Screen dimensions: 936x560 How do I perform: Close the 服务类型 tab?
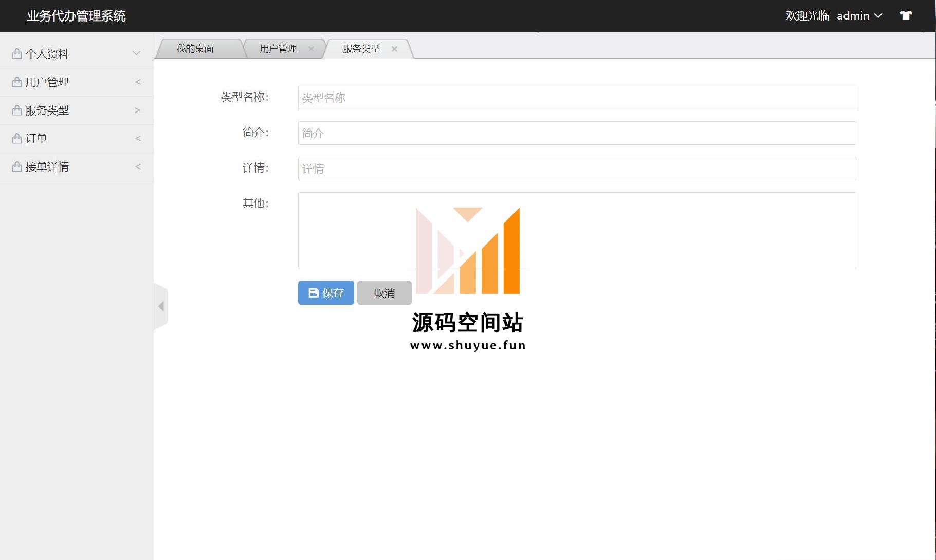tap(394, 49)
